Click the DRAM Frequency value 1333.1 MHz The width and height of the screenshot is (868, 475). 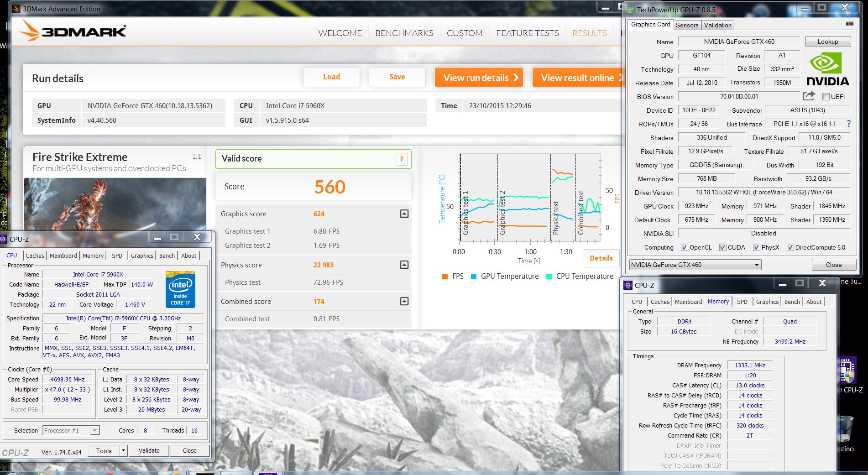(x=750, y=365)
